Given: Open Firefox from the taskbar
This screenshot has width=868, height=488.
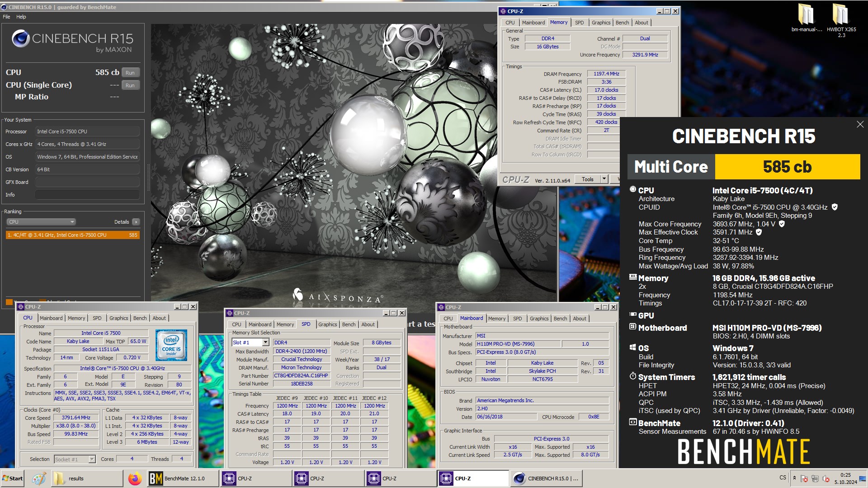Looking at the screenshot, I should tap(135, 479).
